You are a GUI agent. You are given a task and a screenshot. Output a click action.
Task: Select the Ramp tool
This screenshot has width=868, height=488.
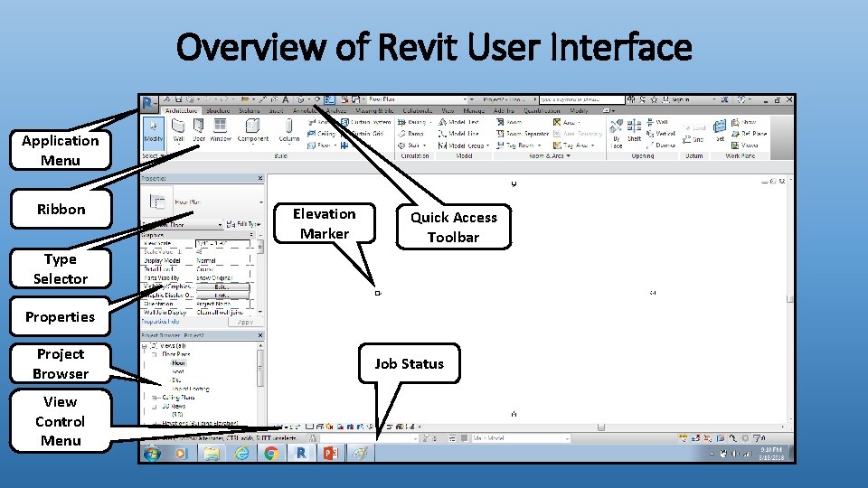click(410, 134)
